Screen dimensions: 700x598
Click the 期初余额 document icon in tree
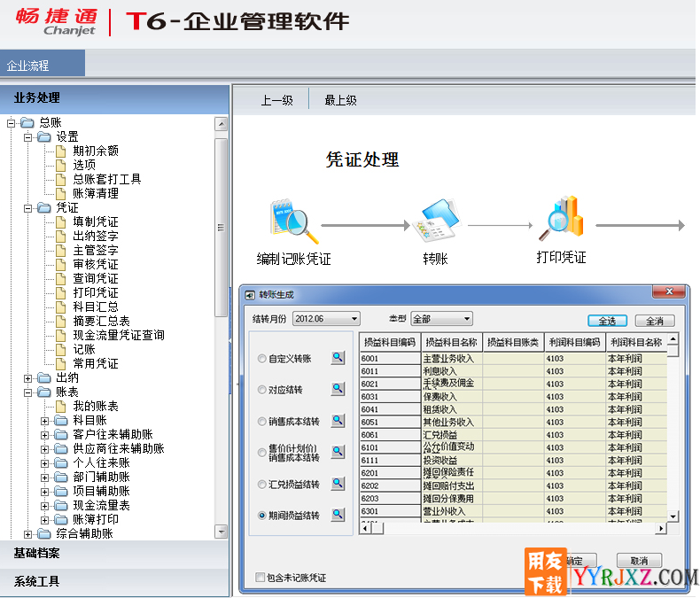[61, 151]
